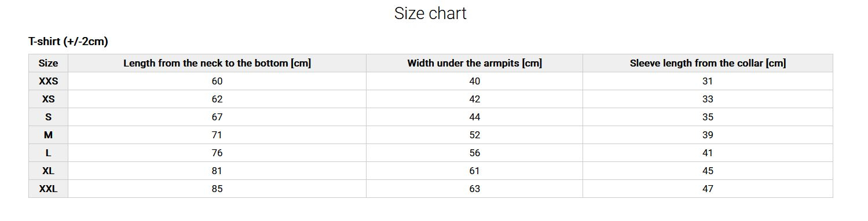The width and height of the screenshot is (868, 221).
Task: Select the XXL size row label
Action: pyautogui.click(x=48, y=189)
